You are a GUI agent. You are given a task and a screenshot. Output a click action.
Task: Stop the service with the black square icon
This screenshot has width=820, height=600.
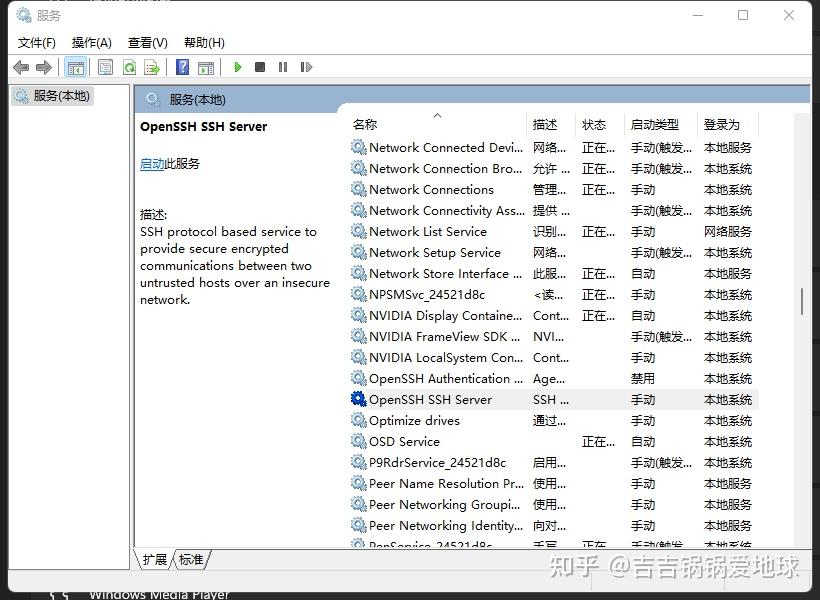click(x=259, y=67)
